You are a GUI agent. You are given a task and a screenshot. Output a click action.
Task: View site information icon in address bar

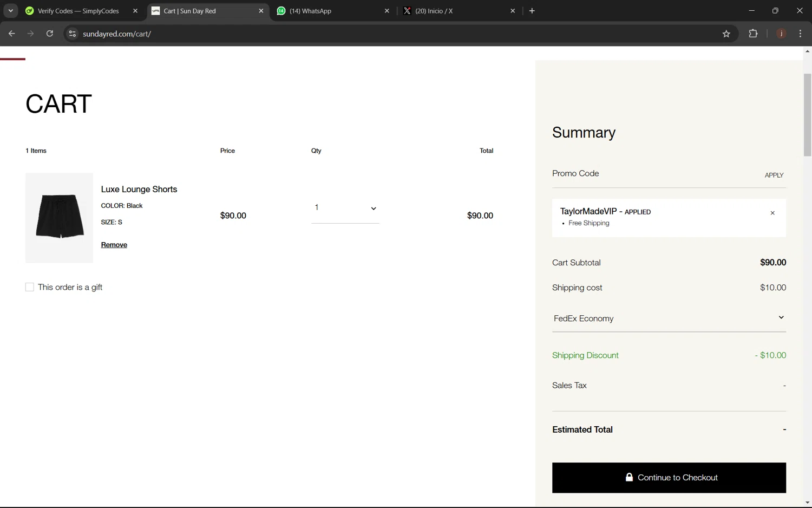coord(72,34)
